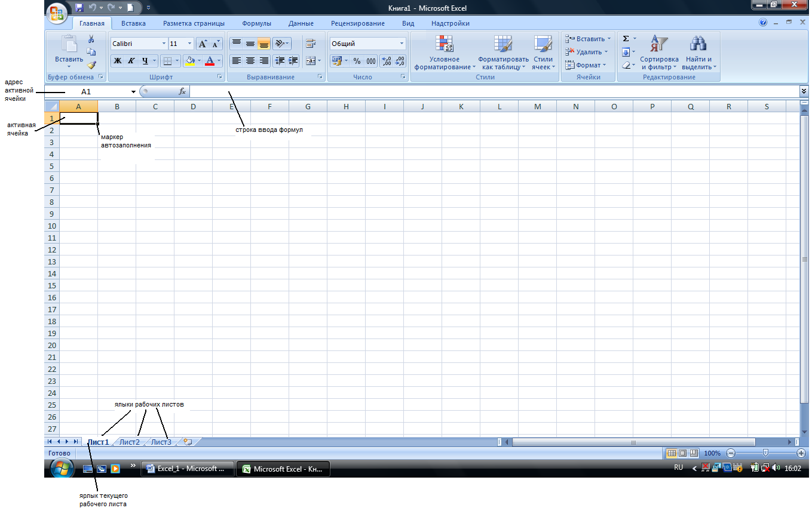Switch to Excel_1 - Microsoft Word taskbar button
This screenshot has height=514, width=812.
[x=188, y=469]
